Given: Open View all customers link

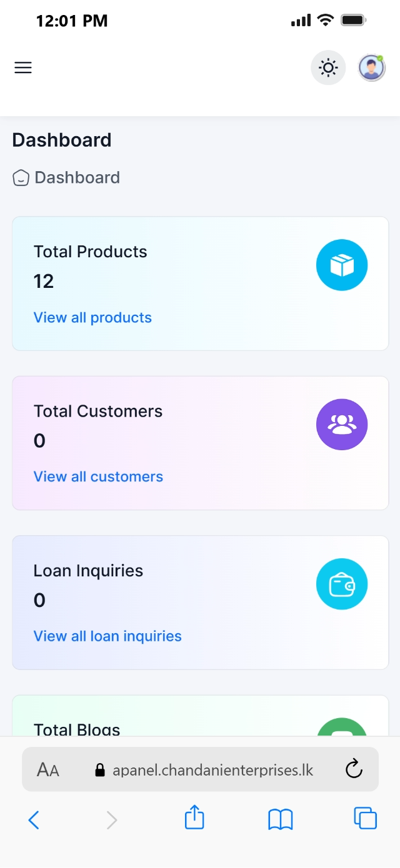Looking at the screenshot, I should tap(98, 476).
